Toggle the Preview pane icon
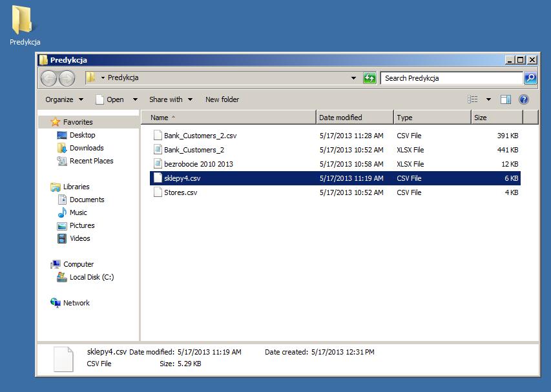 click(x=506, y=99)
